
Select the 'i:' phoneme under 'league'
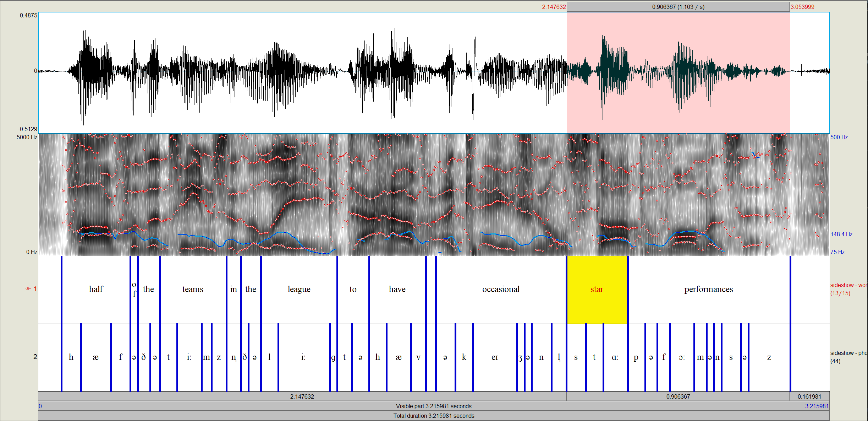click(304, 357)
